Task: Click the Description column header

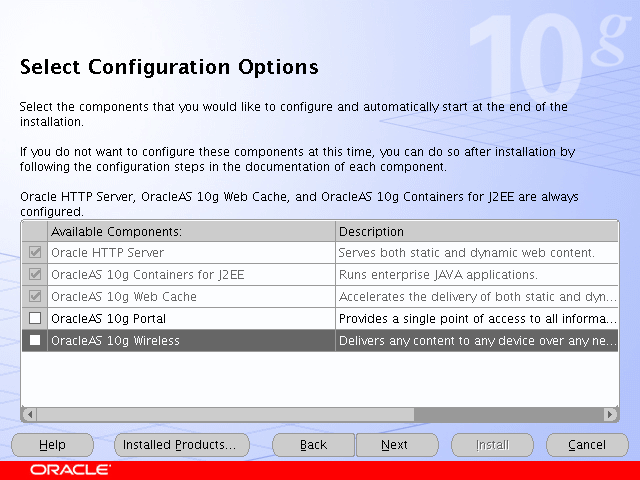Action: (477, 231)
